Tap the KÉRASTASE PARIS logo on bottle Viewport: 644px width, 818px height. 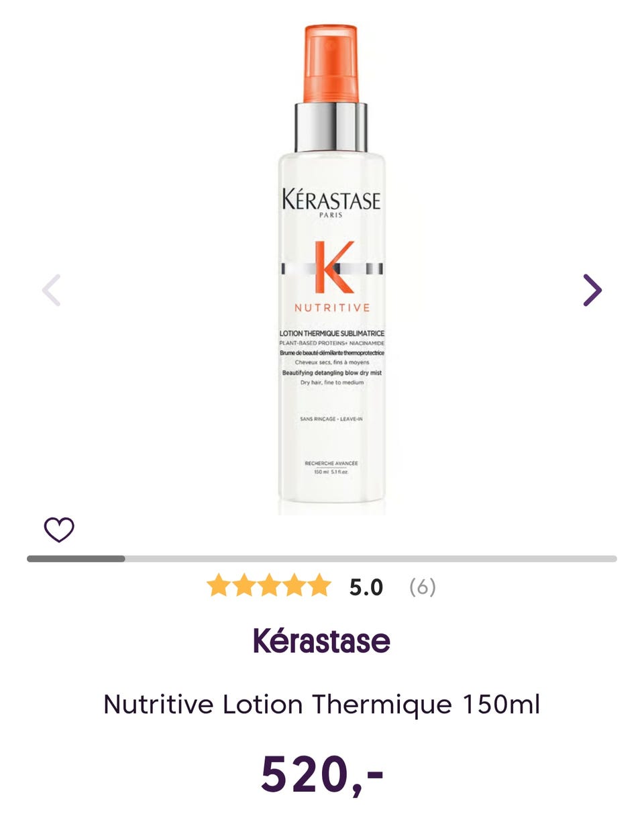[331, 203]
